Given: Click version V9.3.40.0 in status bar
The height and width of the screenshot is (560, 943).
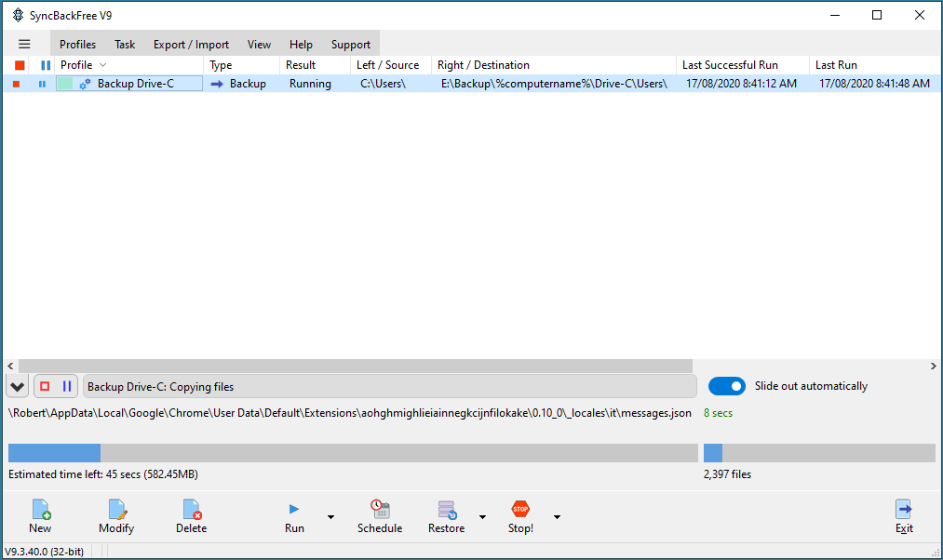Looking at the screenshot, I should tap(44, 552).
